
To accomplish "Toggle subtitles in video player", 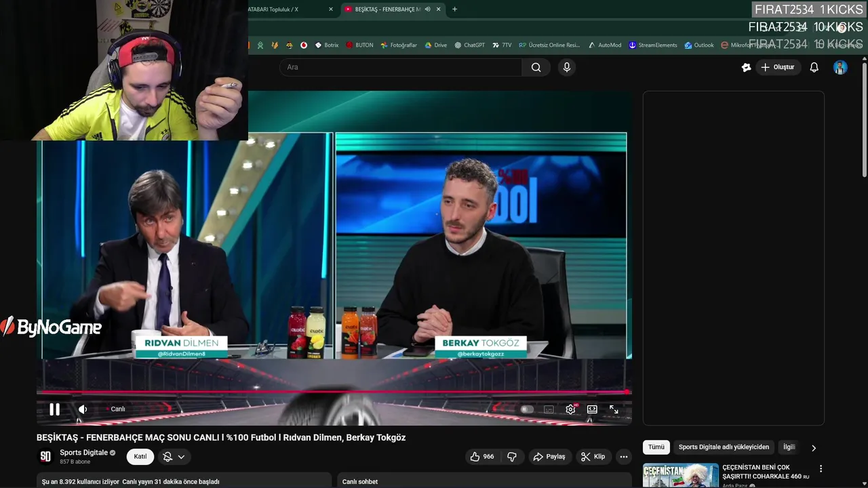I will (549, 409).
